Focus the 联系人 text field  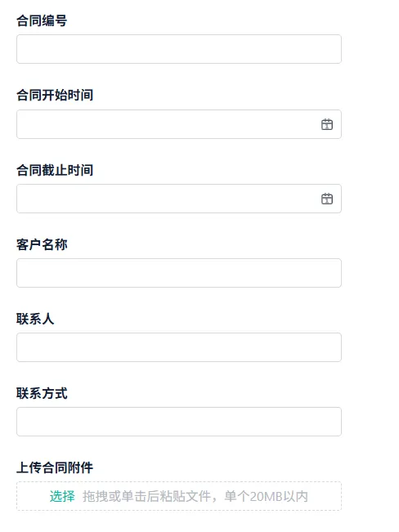(179, 347)
